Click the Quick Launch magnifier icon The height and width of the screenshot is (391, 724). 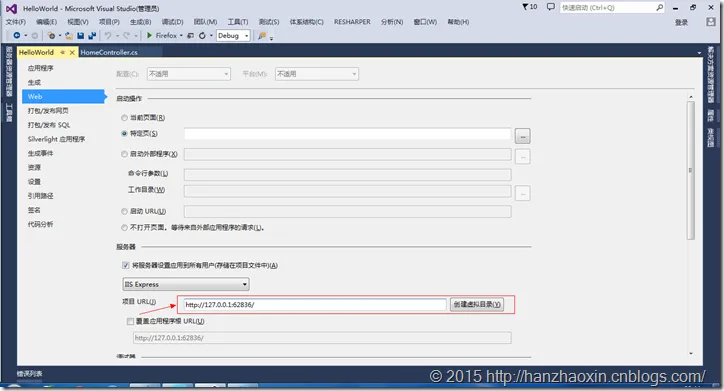[x=659, y=7]
